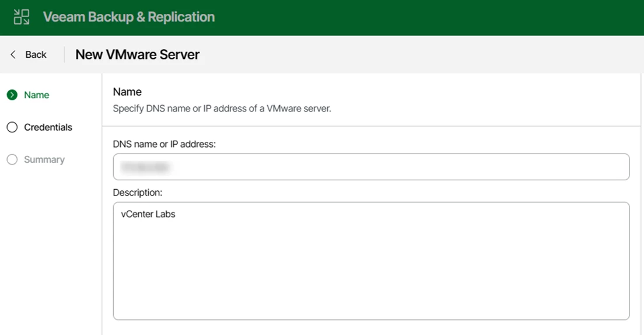Image resolution: width=644 pixels, height=335 pixels.
Task: Focus the DNS name or IP address field
Action: 371,167
